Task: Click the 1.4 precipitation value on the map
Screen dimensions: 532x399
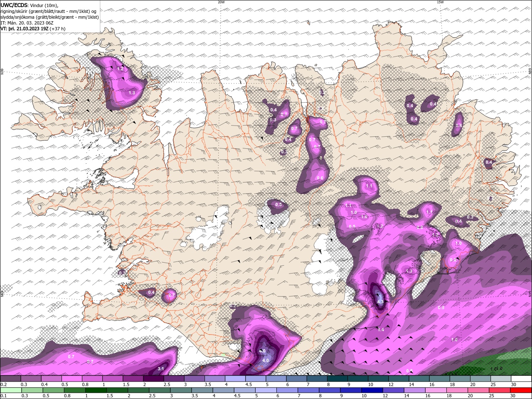Action: tap(381, 329)
